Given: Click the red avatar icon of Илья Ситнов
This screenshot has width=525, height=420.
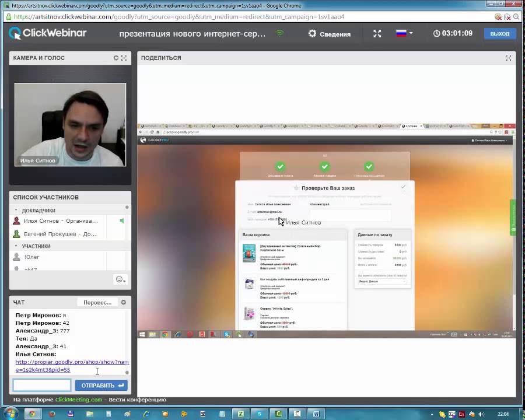Looking at the screenshot, I should (x=16, y=220).
